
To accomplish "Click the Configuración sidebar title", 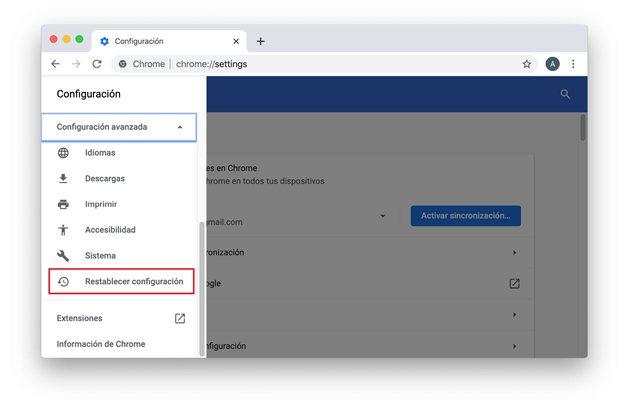I will pyautogui.click(x=89, y=94).
